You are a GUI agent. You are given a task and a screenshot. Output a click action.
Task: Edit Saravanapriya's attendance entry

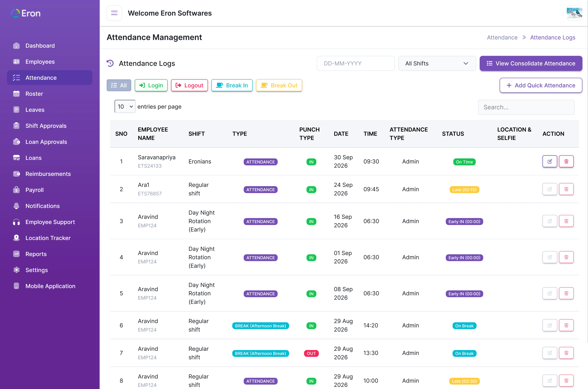pyautogui.click(x=550, y=162)
